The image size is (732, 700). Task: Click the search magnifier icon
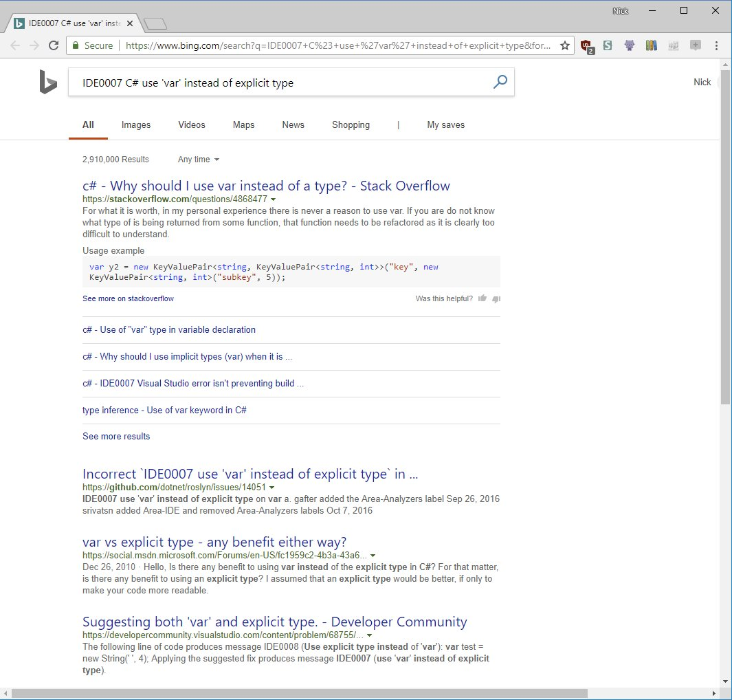pyautogui.click(x=500, y=83)
